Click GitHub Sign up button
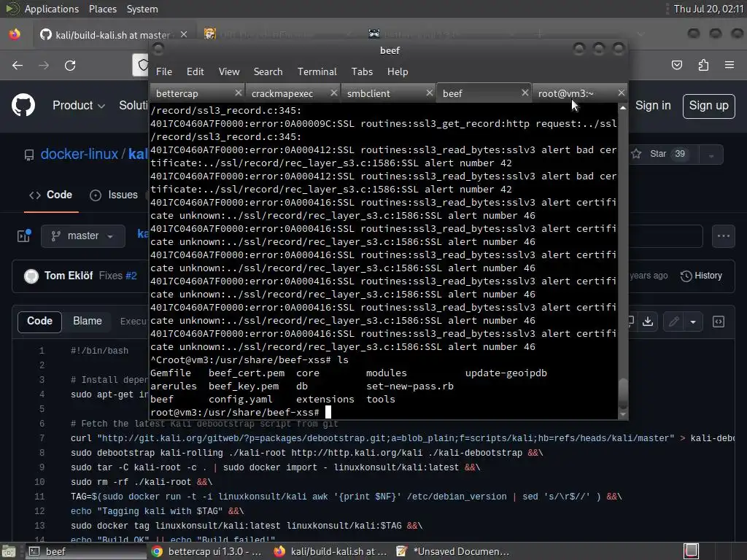 pos(708,106)
